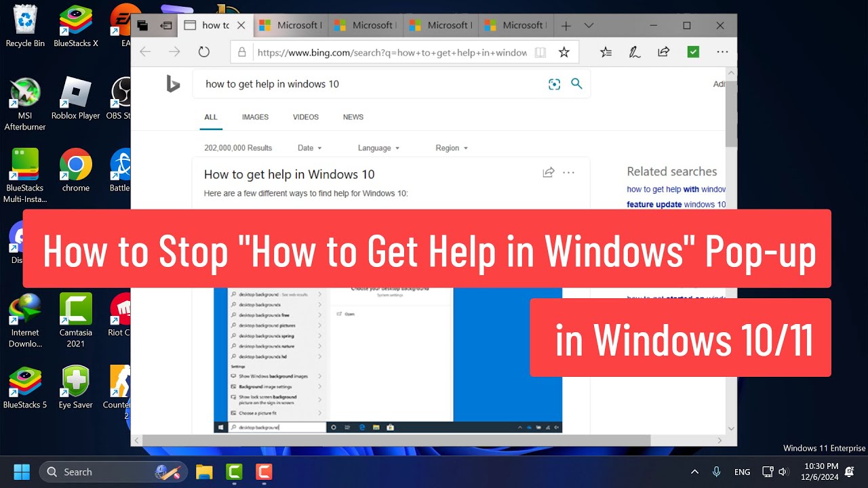Screen dimensions: 868x488
Task: Expand the tab previews chevron in Edge
Action: pos(589,26)
